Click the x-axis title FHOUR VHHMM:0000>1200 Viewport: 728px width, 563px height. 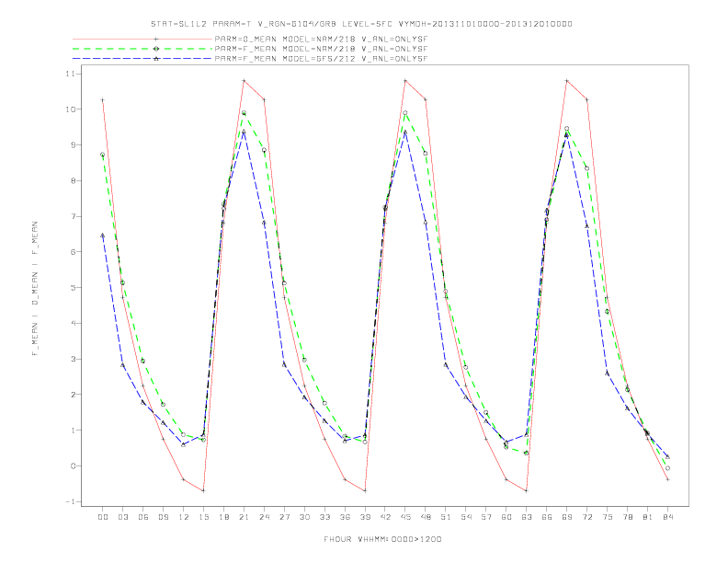(x=382, y=539)
